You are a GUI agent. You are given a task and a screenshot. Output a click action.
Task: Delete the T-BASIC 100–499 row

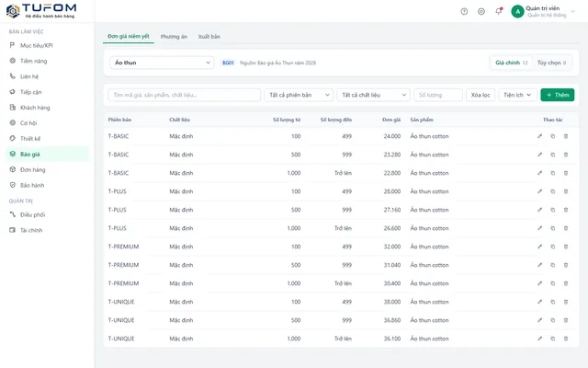coord(566,136)
